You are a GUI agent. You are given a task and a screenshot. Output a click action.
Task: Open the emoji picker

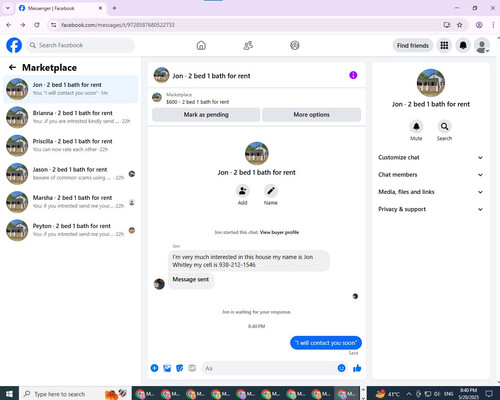coord(341,368)
